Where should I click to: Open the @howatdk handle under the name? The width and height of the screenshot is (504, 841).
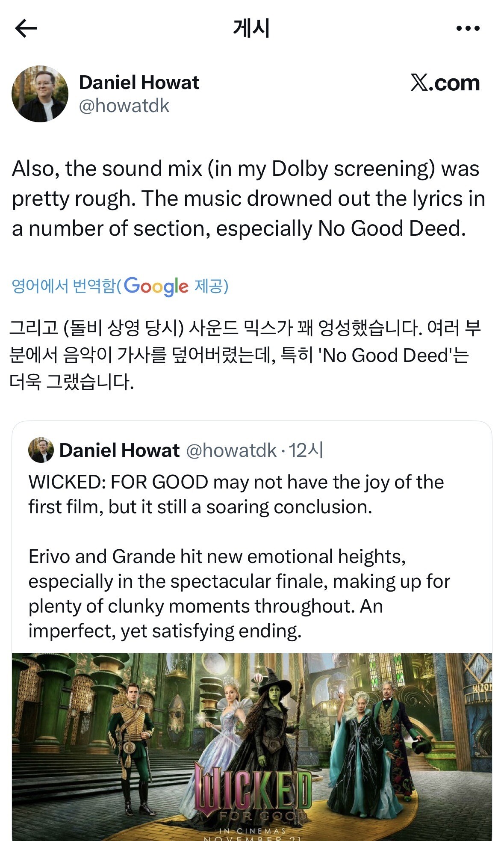click(124, 106)
